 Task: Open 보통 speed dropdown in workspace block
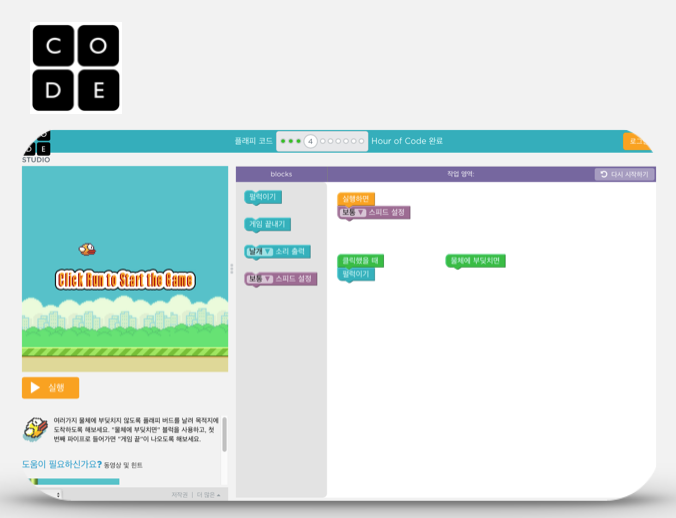pos(353,212)
